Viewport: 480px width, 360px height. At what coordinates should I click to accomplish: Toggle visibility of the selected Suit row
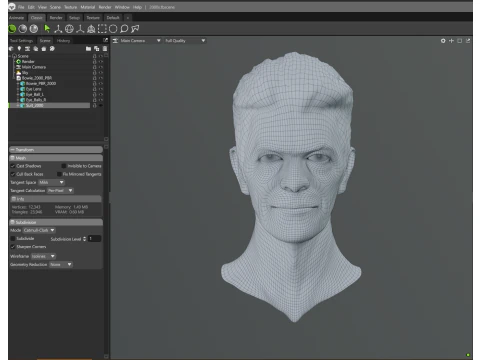click(101, 105)
